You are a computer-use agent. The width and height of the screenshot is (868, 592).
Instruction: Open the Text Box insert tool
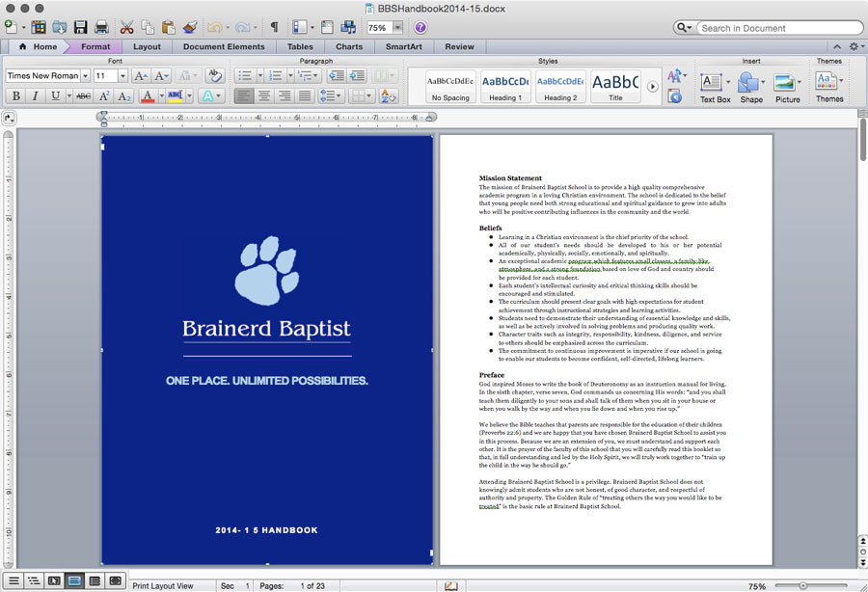point(715,88)
